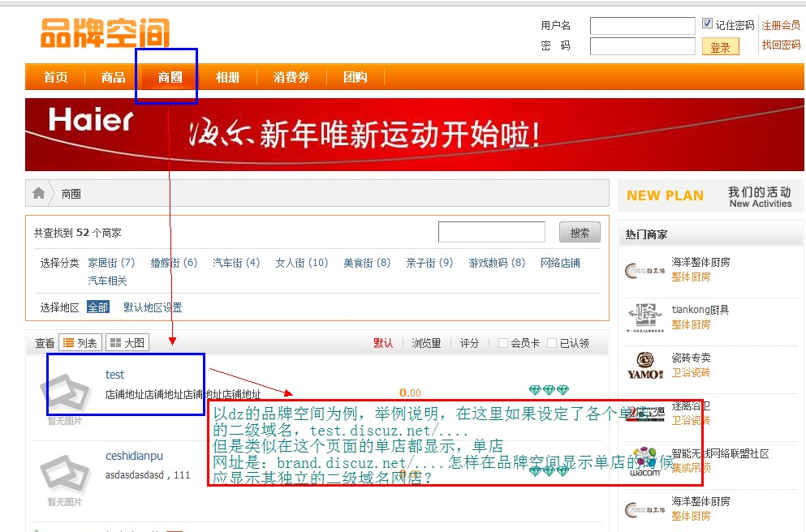This screenshot has width=806, height=532.
Task: Sort merchants by 浏览量
Action: coord(426,343)
